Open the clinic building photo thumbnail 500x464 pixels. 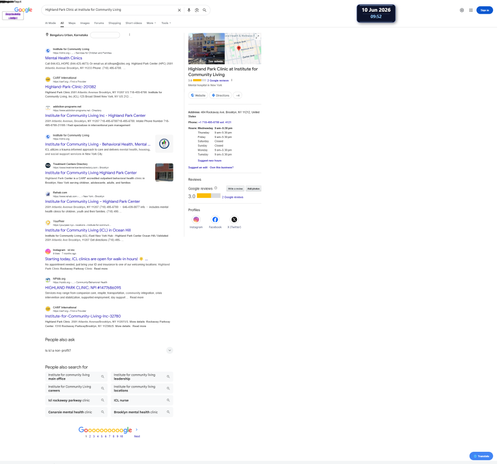click(x=206, y=48)
